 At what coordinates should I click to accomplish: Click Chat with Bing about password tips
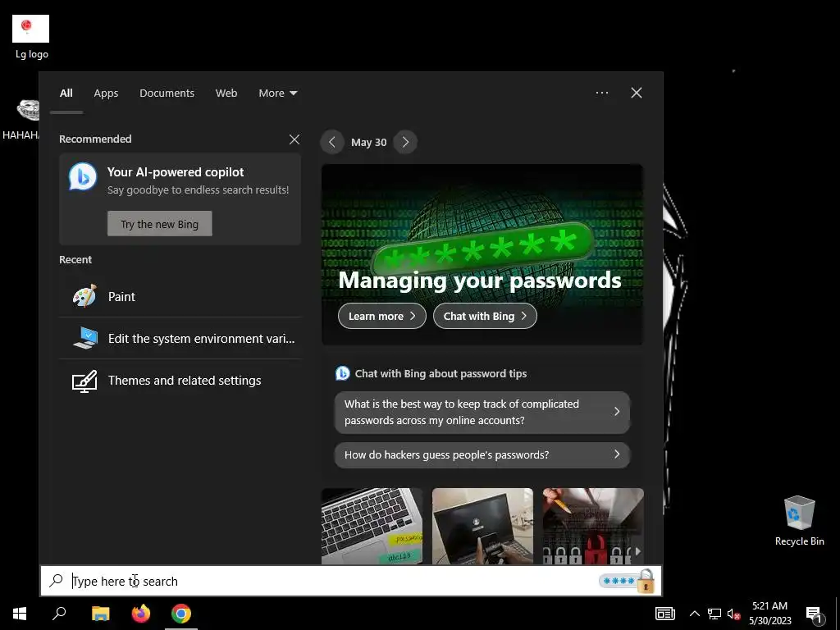(441, 373)
